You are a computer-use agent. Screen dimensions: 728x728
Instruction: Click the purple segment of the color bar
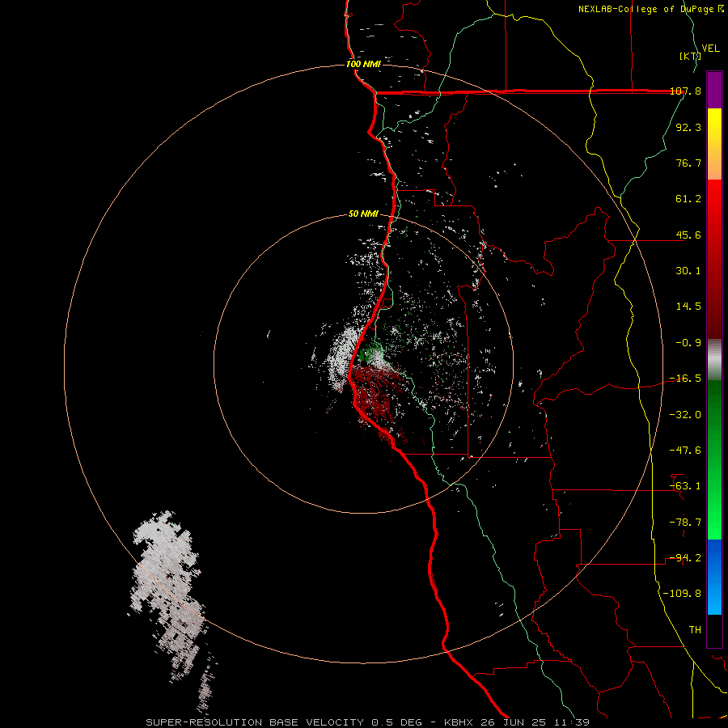pyautogui.click(x=714, y=90)
